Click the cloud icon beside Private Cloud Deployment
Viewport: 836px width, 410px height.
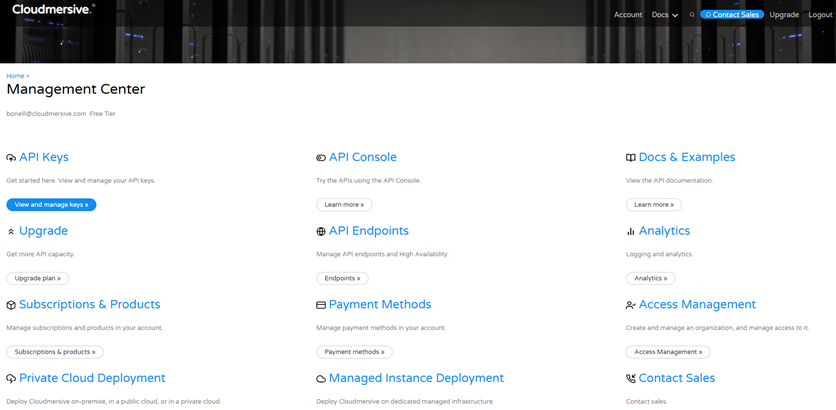[11, 379]
